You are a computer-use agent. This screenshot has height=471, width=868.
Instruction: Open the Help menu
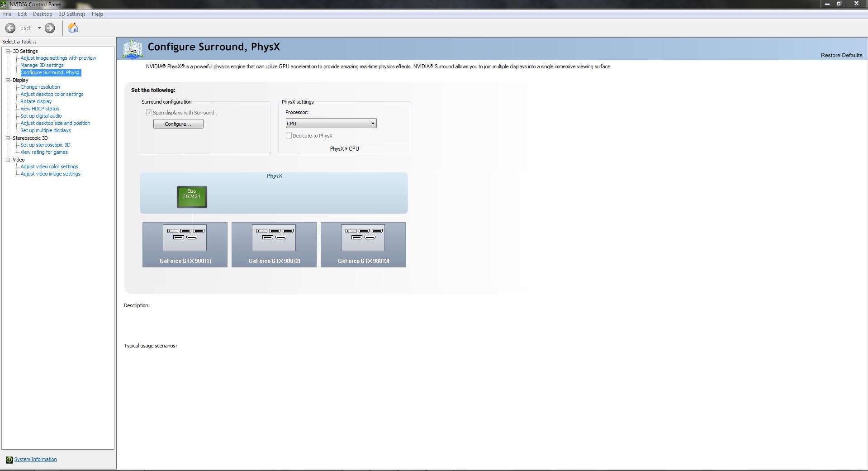coord(97,14)
